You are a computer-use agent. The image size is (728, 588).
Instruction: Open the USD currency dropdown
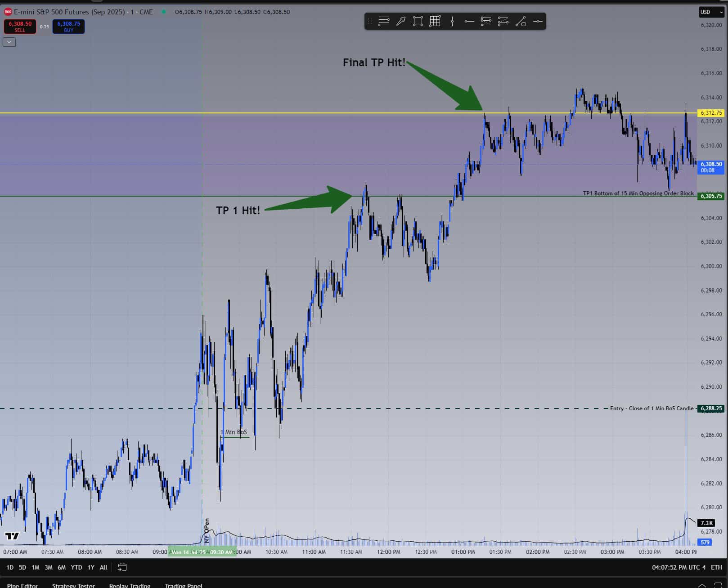coord(711,12)
